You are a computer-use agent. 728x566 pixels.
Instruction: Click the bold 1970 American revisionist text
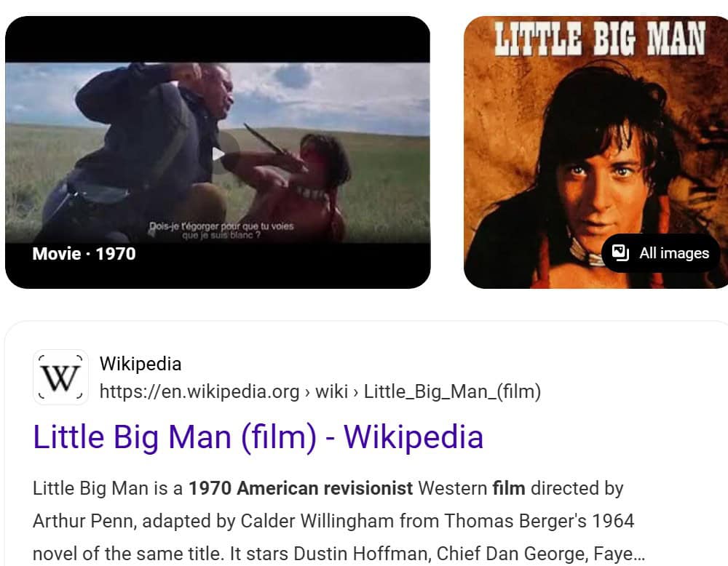[301, 489]
